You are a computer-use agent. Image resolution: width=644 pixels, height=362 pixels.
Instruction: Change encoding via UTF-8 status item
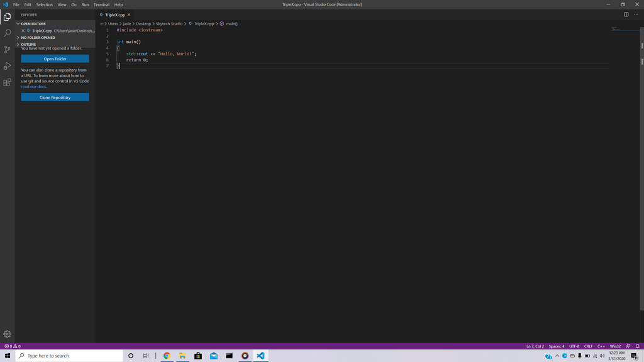[x=574, y=346]
